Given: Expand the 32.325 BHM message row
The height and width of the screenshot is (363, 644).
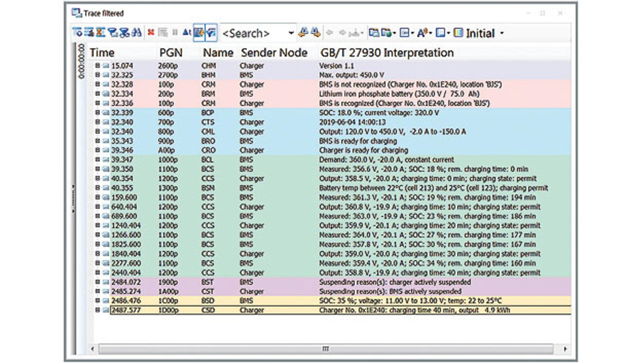Looking at the screenshot, I should 98,75.
